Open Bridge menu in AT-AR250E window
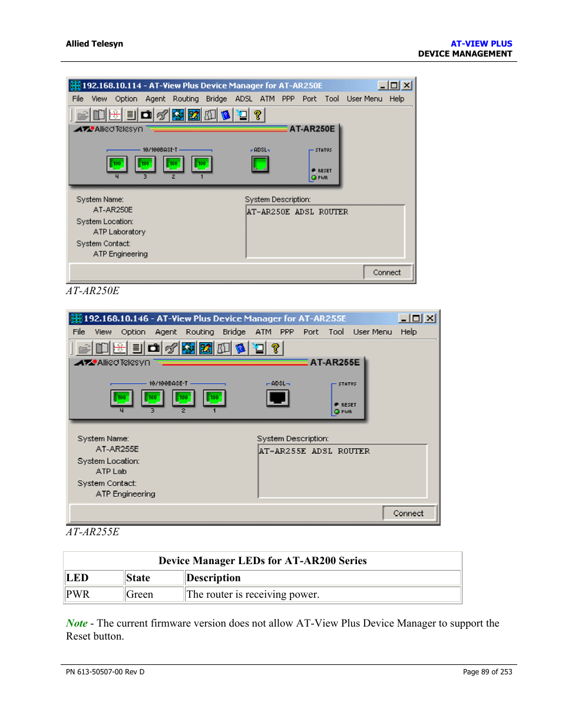Image resolution: width=562 pixels, height=728 pixels. [x=216, y=99]
